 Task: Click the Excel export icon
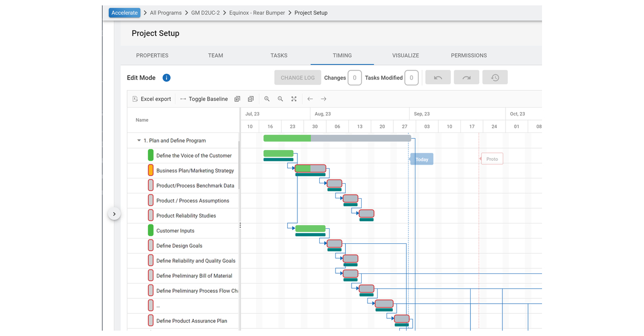[135, 99]
